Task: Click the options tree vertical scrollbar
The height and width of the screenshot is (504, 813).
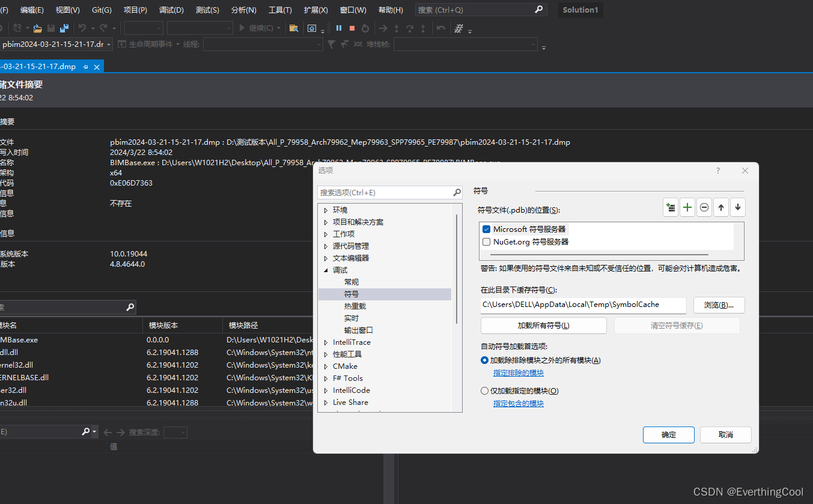Action: tap(457, 270)
